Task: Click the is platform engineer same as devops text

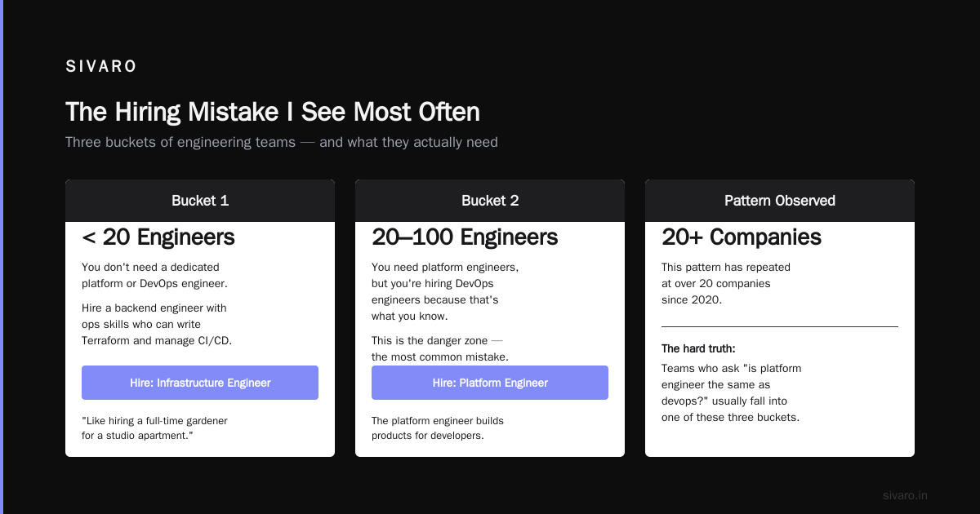Action: [731, 392]
